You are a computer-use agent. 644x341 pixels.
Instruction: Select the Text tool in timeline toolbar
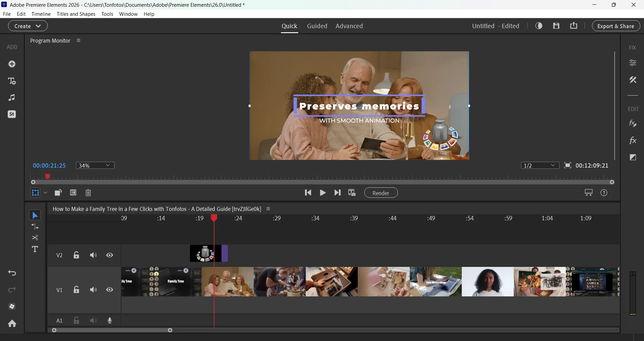tap(35, 249)
